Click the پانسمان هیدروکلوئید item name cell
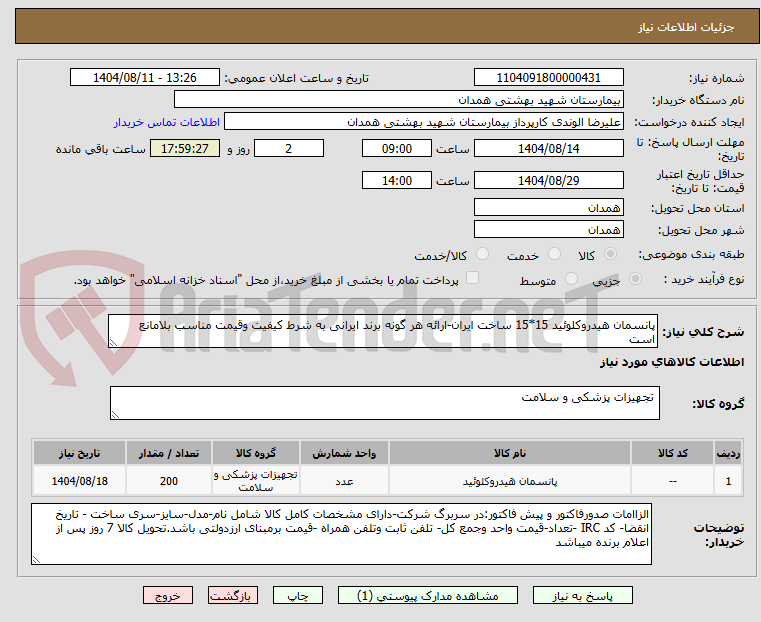Viewport: 761px width, 622px height. [x=510, y=481]
